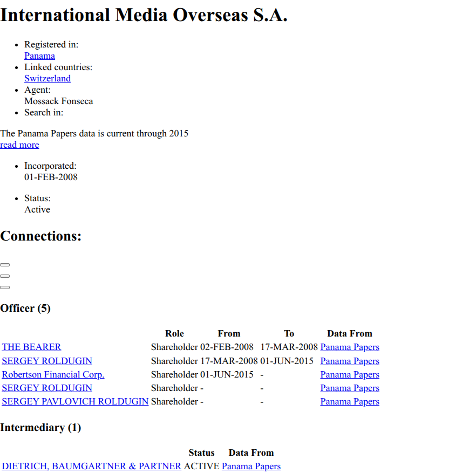The width and height of the screenshot is (476, 473).
Task: Click the Data From header in officer table
Action: [350, 334]
